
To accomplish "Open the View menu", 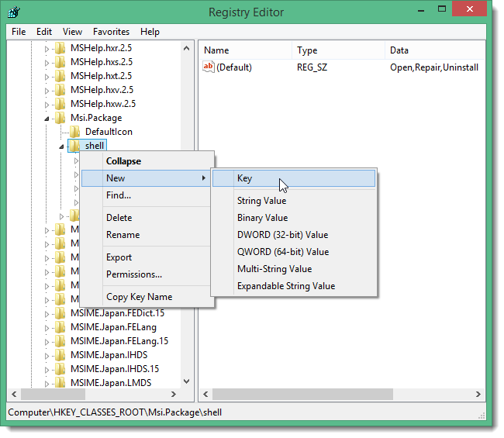I will click(x=72, y=32).
